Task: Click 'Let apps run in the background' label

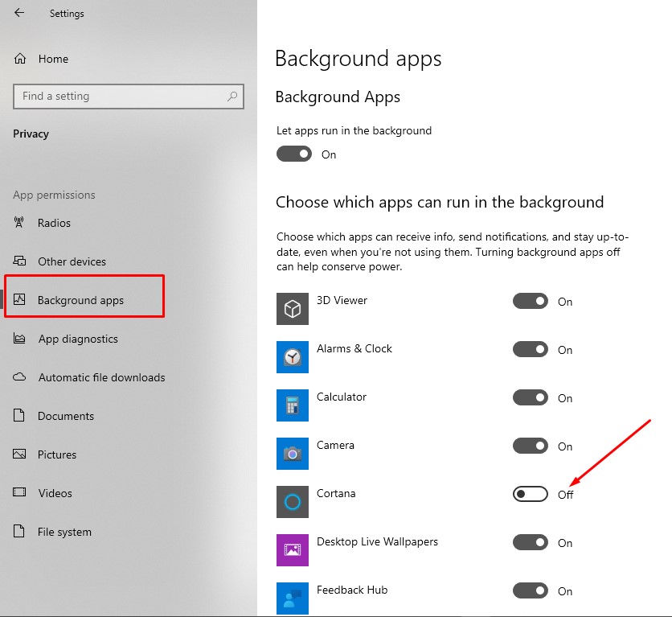Action: (x=354, y=131)
